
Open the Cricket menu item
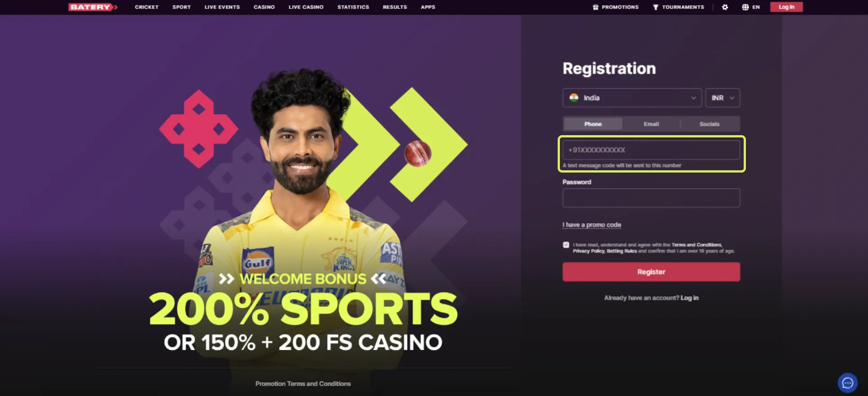(146, 7)
